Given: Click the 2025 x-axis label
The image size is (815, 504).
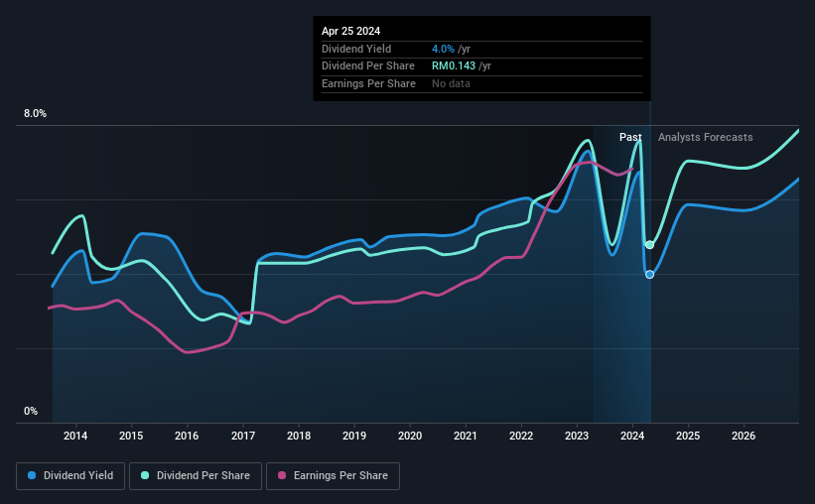Looking at the screenshot, I should (x=688, y=436).
